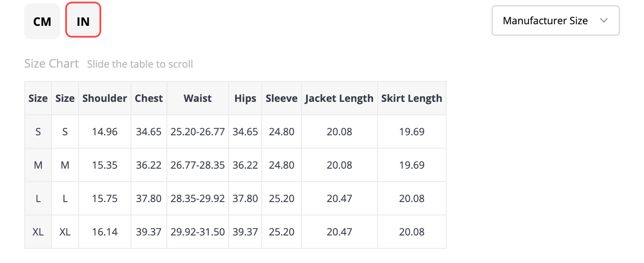644x263 pixels.
Task: Click the Chest column header
Action: point(149,98)
